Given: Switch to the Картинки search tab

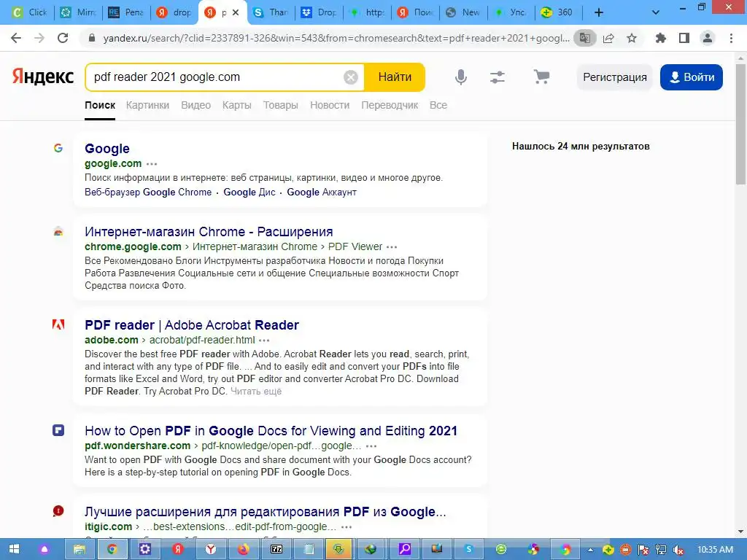Looking at the screenshot, I should 147,105.
